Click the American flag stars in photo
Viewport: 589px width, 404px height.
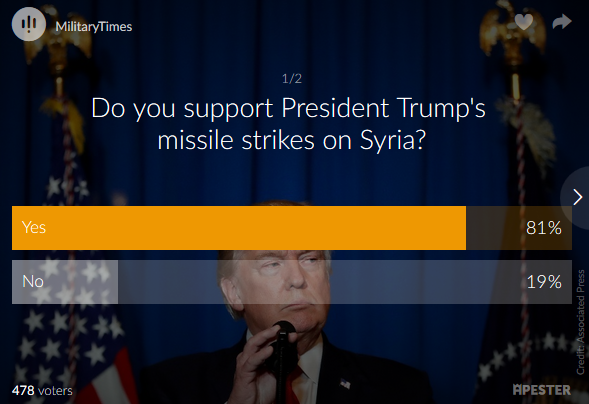coord(64,300)
